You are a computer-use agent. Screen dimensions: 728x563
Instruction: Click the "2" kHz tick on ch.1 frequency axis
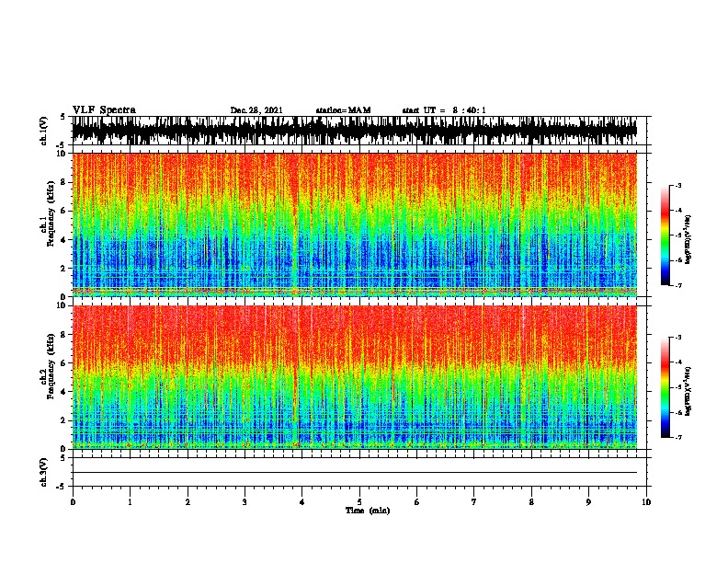pos(64,268)
